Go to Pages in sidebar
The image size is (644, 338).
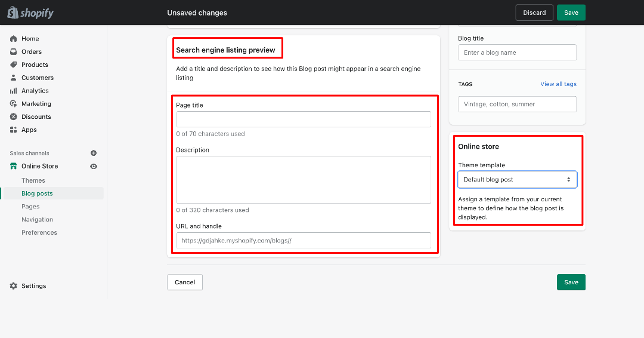click(x=30, y=207)
